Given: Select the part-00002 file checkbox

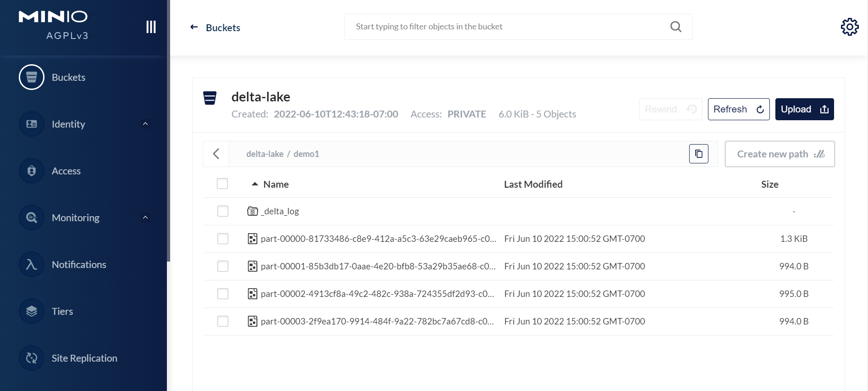Looking at the screenshot, I should (223, 294).
